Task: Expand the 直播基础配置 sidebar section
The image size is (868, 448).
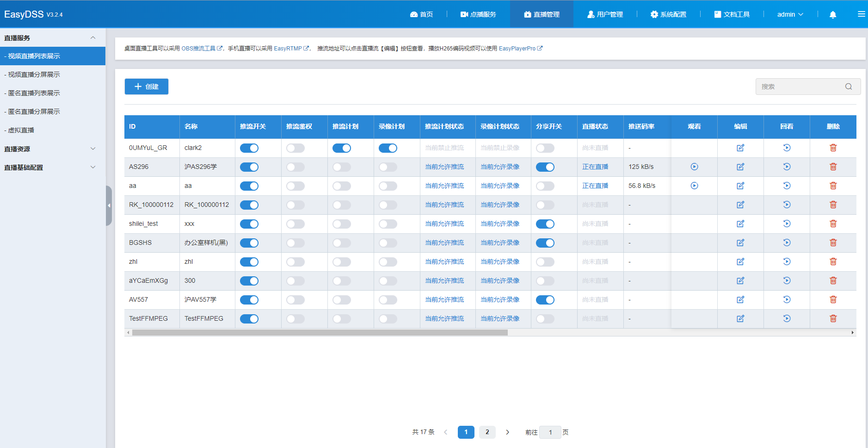Action: pyautogui.click(x=53, y=168)
